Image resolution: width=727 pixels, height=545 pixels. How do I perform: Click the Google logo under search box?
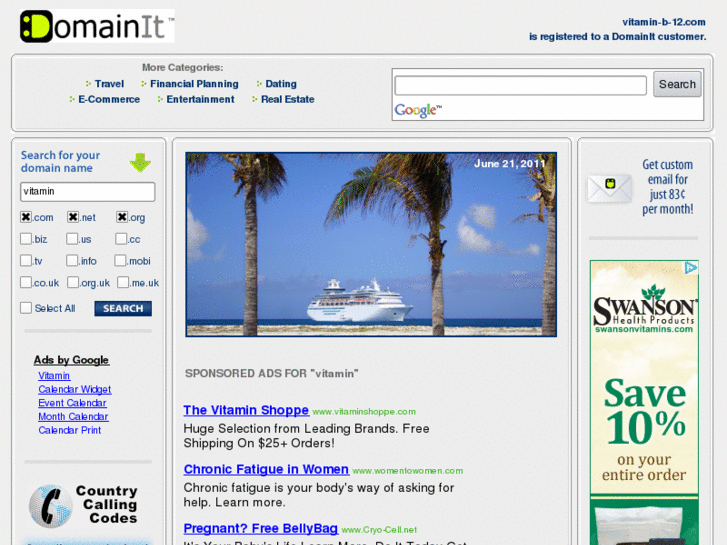coord(417,110)
